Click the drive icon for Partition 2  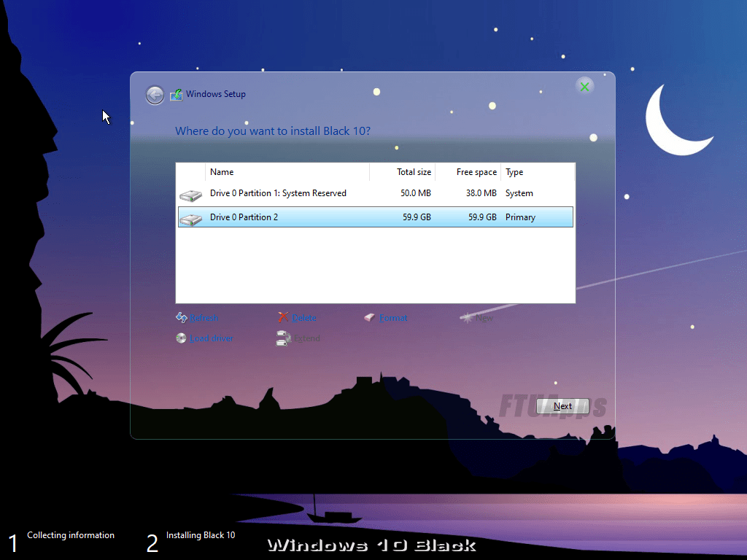click(x=190, y=218)
